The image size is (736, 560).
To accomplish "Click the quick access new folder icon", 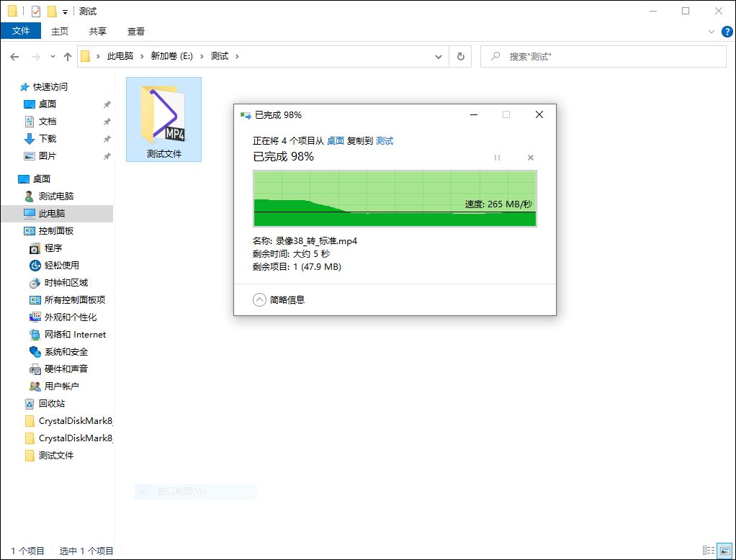I will click(x=52, y=12).
